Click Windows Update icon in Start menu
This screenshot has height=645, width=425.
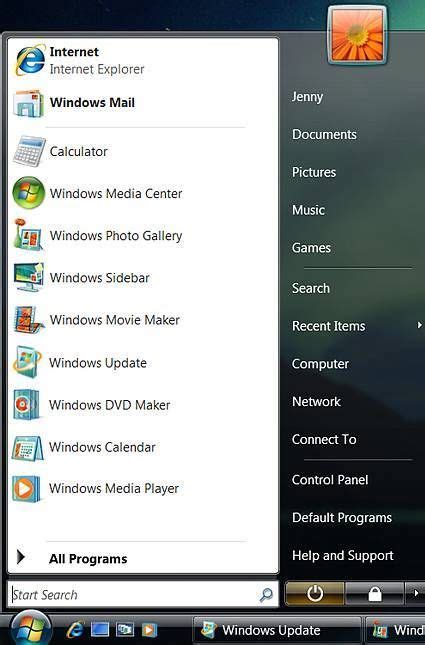[x=28, y=362]
